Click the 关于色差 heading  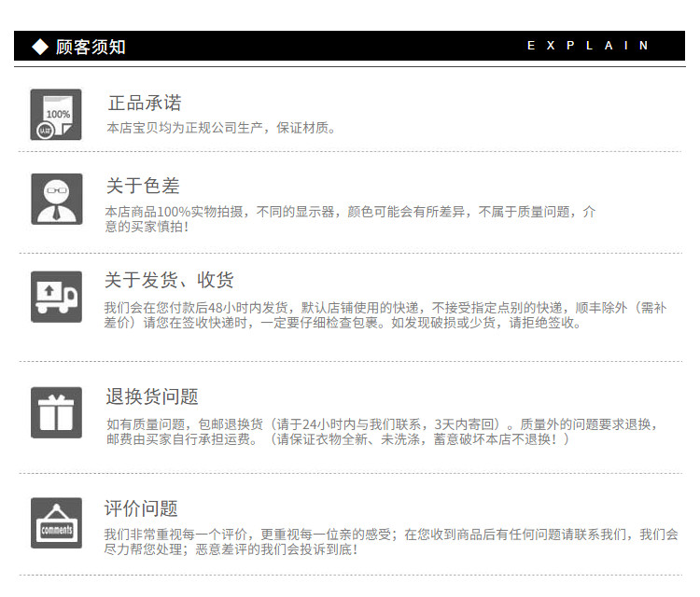(143, 186)
